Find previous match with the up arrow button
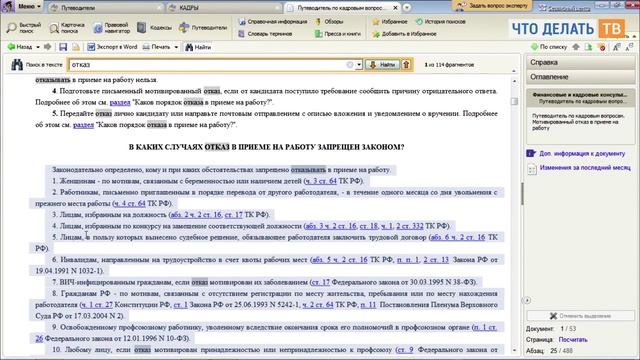 click(x=406, y=64)
